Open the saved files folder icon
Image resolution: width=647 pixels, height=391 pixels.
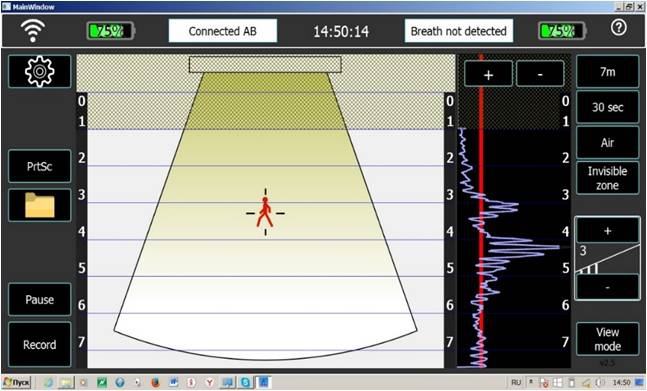click(39, 205)
